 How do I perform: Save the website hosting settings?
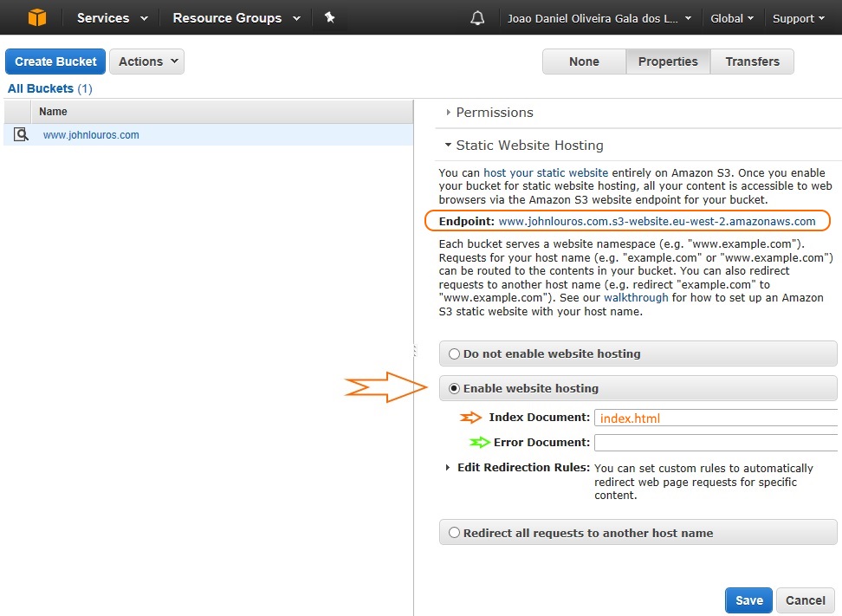coord(748,600)
